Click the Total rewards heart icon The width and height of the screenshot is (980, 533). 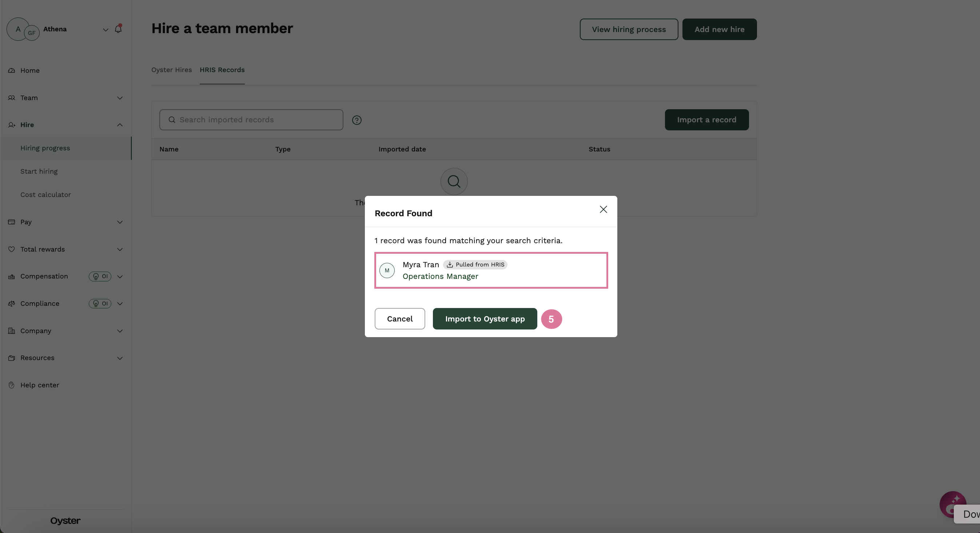pos(11,249)
